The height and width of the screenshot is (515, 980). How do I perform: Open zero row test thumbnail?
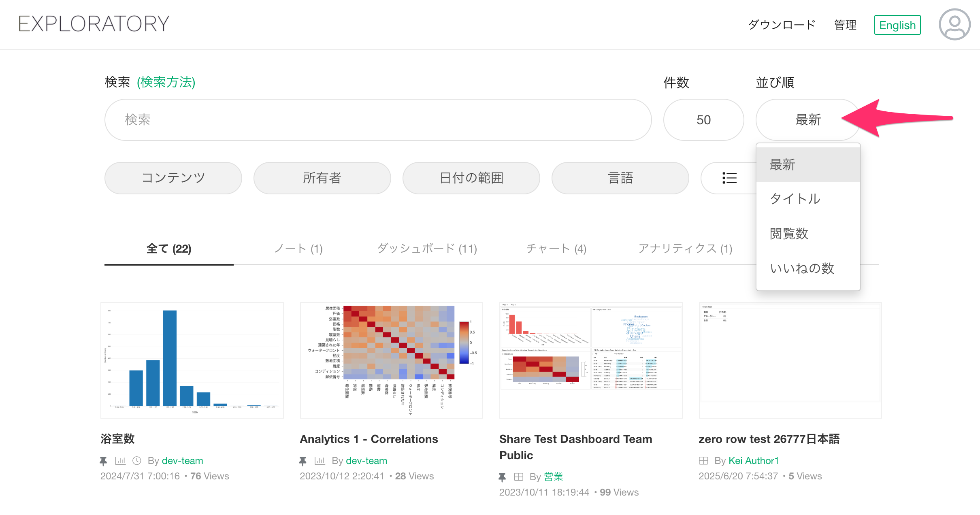pyautogui.click(x=790, y=360)
